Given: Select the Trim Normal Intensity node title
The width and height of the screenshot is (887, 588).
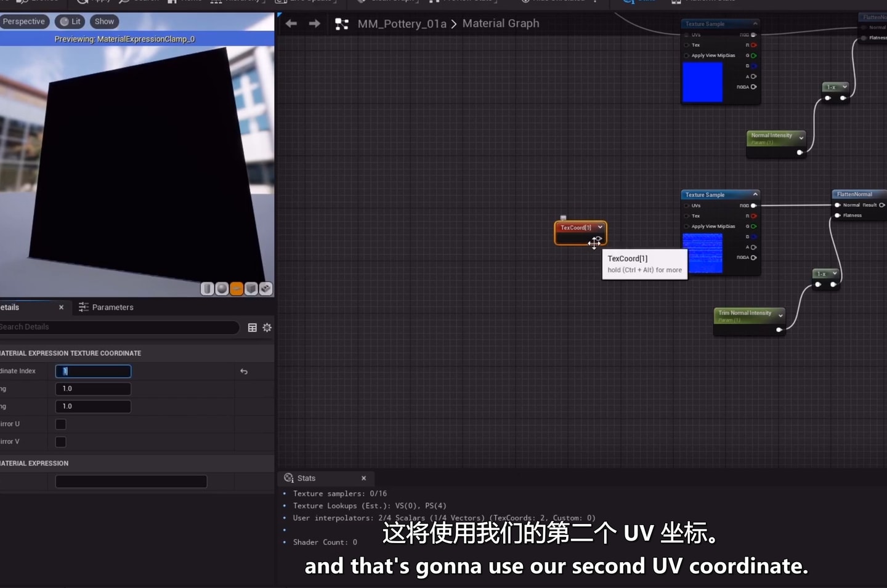Looking at the screenshot, I should click(745, 313).
